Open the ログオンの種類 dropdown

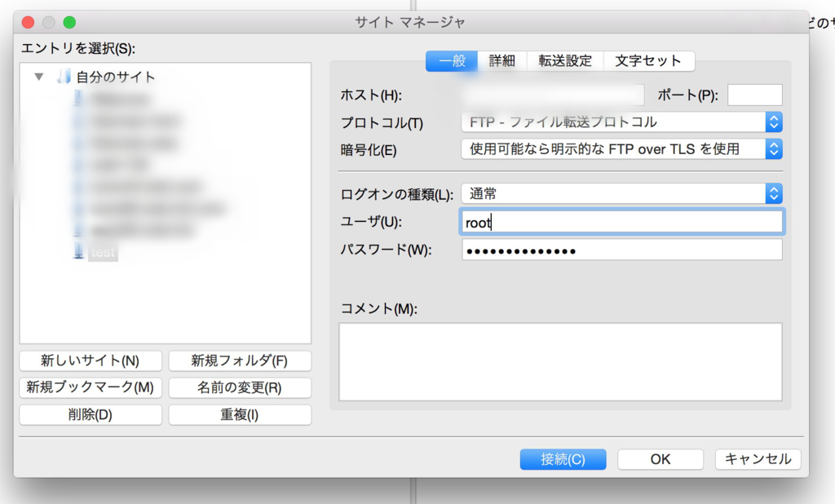pos(621,194)
